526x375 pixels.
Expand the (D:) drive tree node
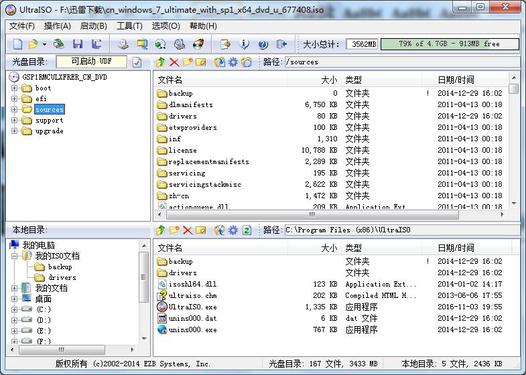point(14,320)
